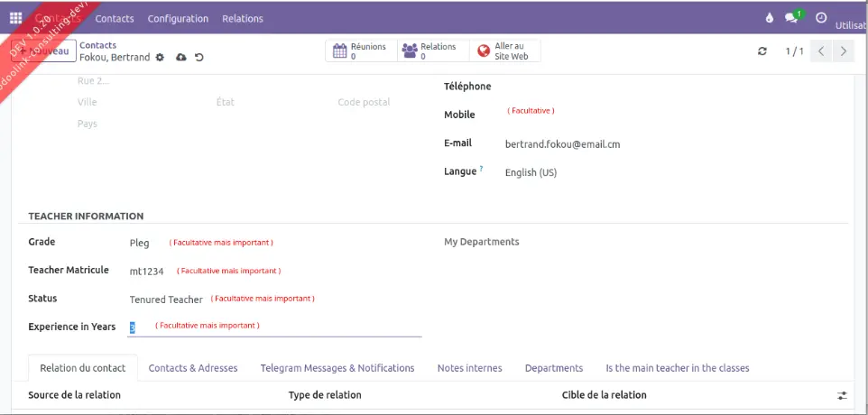This screenshot has height=415, width=868.
Task: Click the Réunions stat button
Action: 360,51
